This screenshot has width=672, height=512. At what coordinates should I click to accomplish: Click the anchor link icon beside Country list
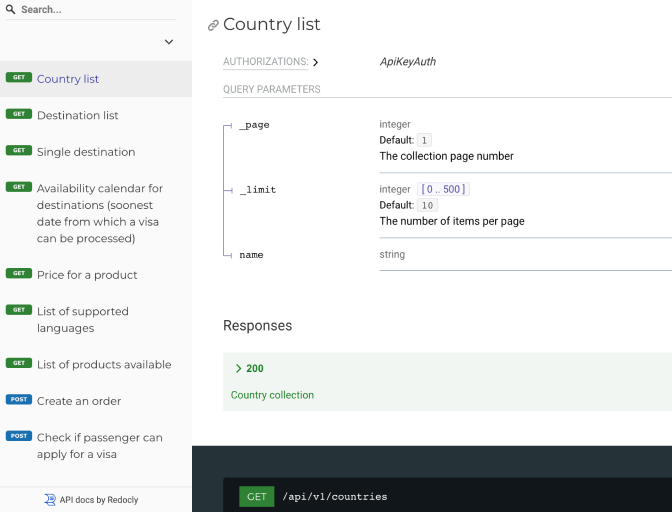point(213,26)
